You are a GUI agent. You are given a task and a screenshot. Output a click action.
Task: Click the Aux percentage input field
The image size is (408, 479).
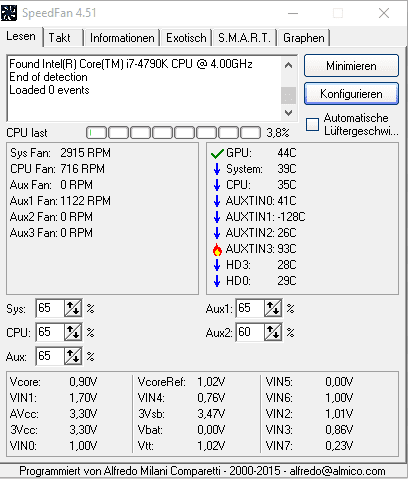click(50, 356)
